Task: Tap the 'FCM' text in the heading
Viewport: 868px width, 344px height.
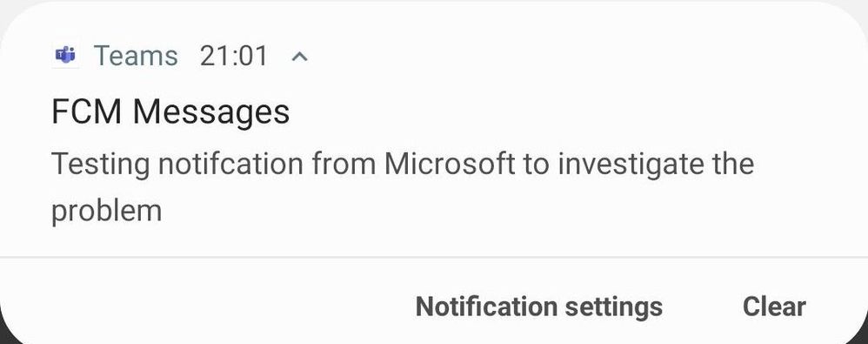Action: [87, 111]
